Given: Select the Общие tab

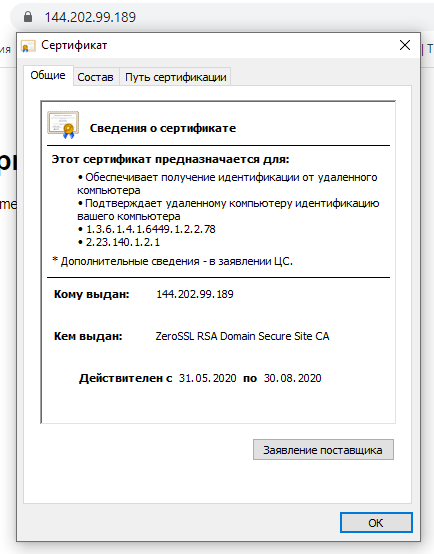Looking at the screenshot, I should click(48, 75).
